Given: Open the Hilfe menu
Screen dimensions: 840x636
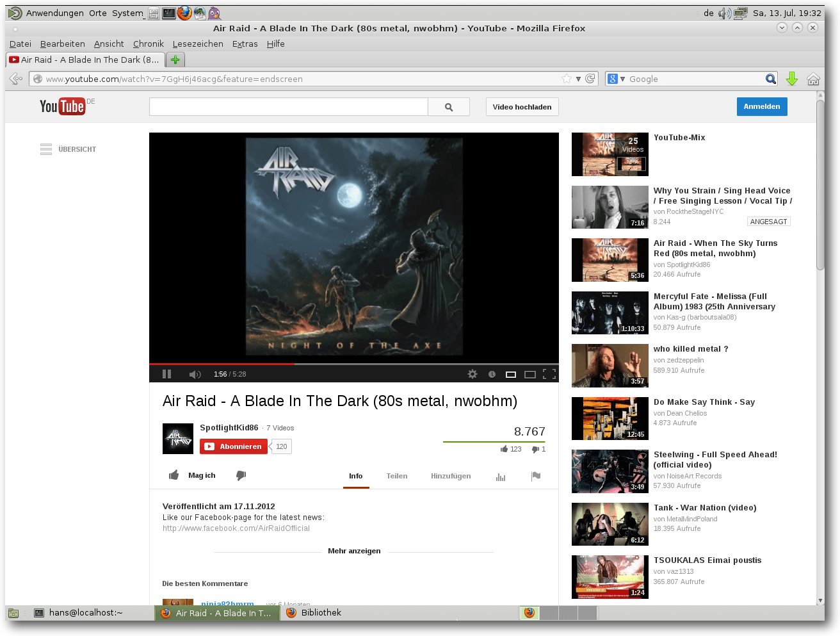Looking at the screenshot, I should click(276, 44).
